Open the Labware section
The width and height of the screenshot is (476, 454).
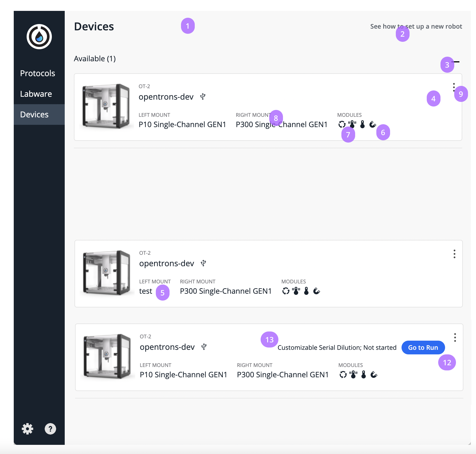(36, 94)
